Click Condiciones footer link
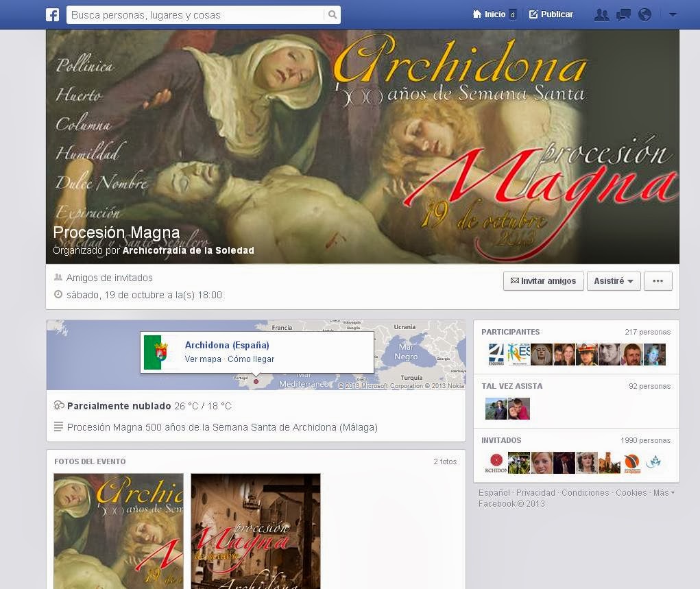 pos(585,492)
